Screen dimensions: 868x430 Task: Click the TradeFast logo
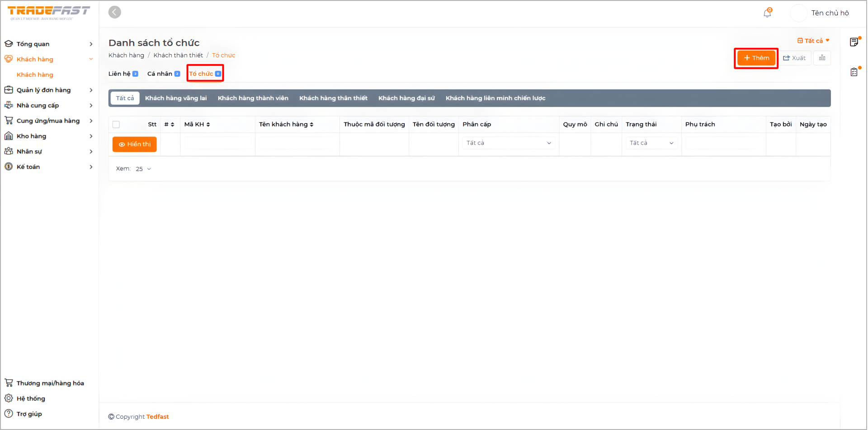(49, 12)
